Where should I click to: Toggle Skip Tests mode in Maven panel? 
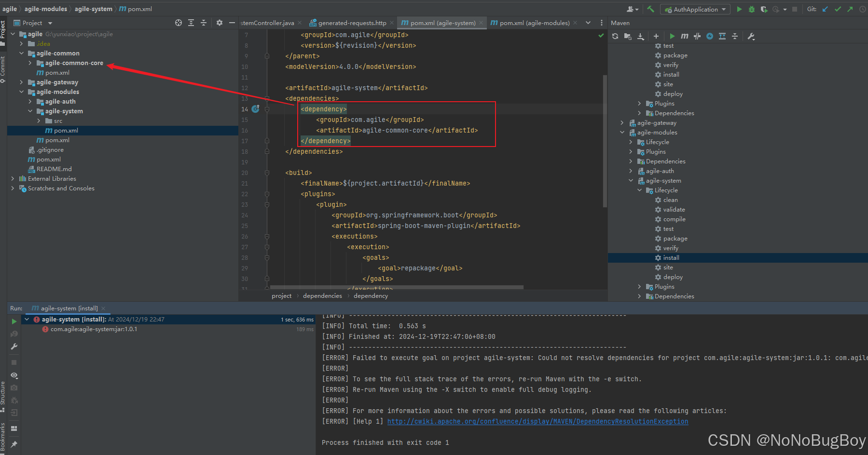697,36
